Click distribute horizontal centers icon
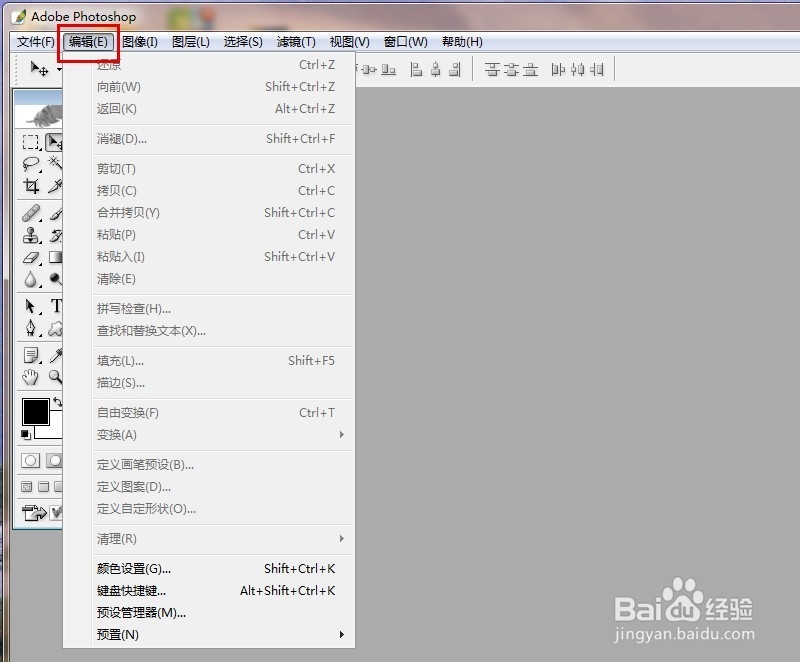The height and width of the screenshot is (662, 800). [577, 69]
